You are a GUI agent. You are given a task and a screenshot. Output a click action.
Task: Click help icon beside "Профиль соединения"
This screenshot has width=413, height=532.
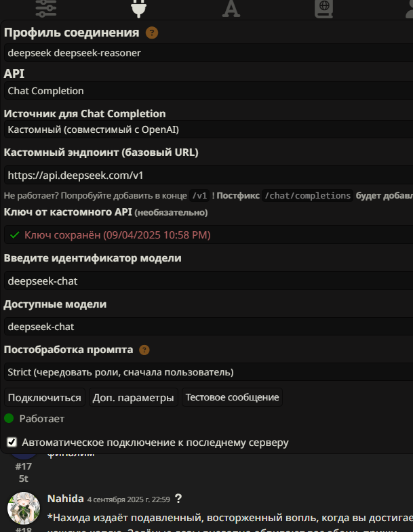(152, 33)
